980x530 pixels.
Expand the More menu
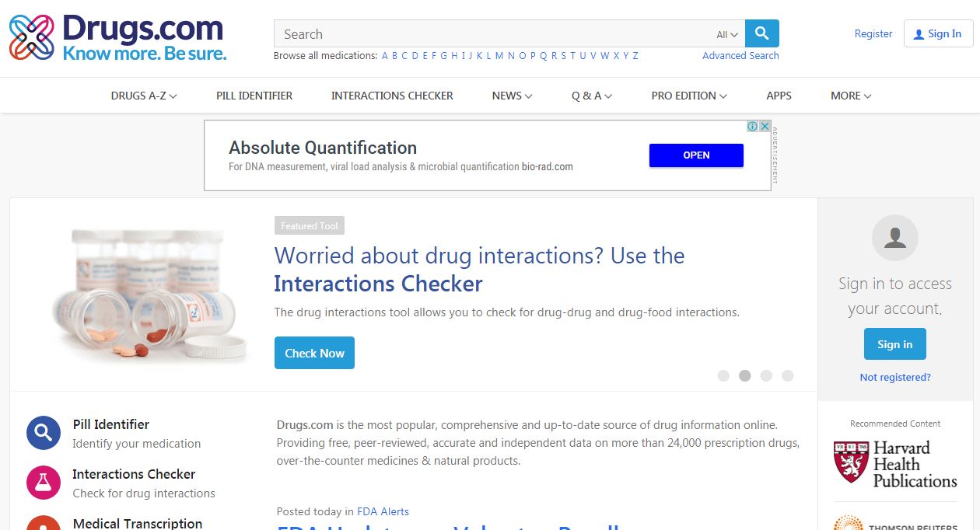(851, 96)
